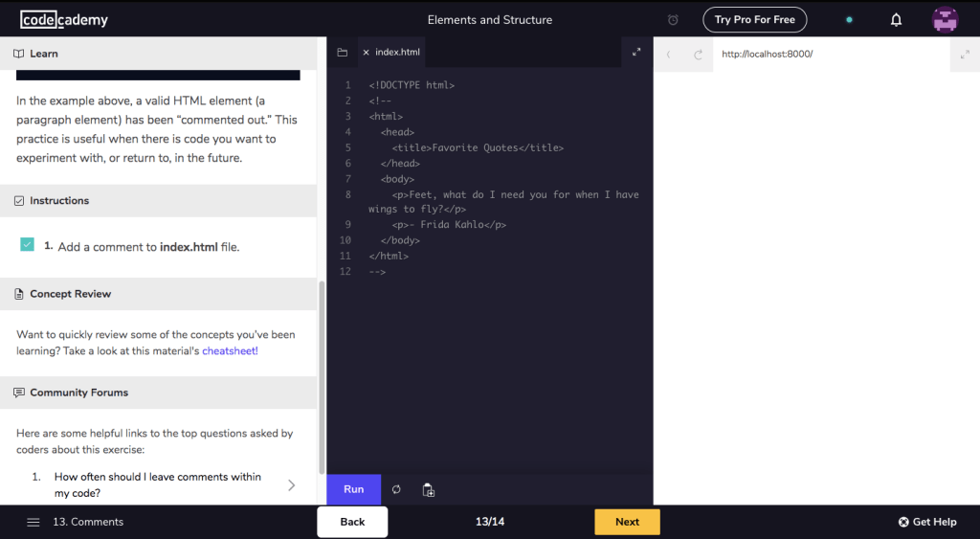Open the cheatsheet link

[x=230, y=351]
